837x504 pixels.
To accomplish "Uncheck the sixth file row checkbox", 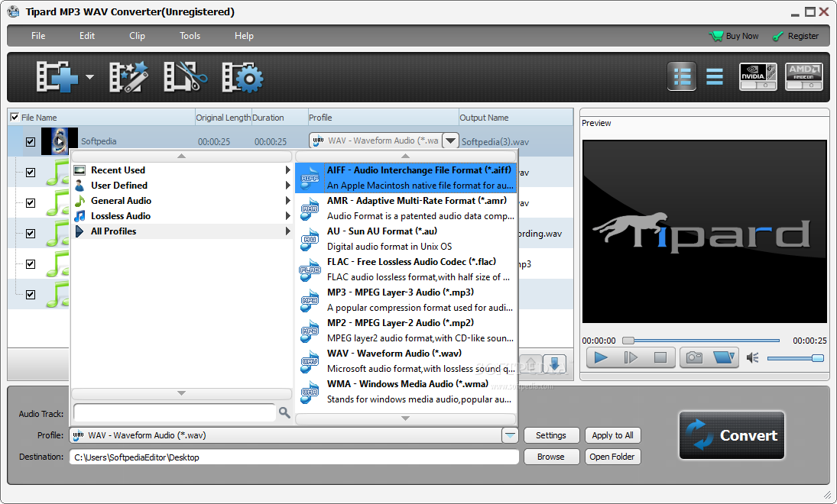I will [x=31, y=295].
